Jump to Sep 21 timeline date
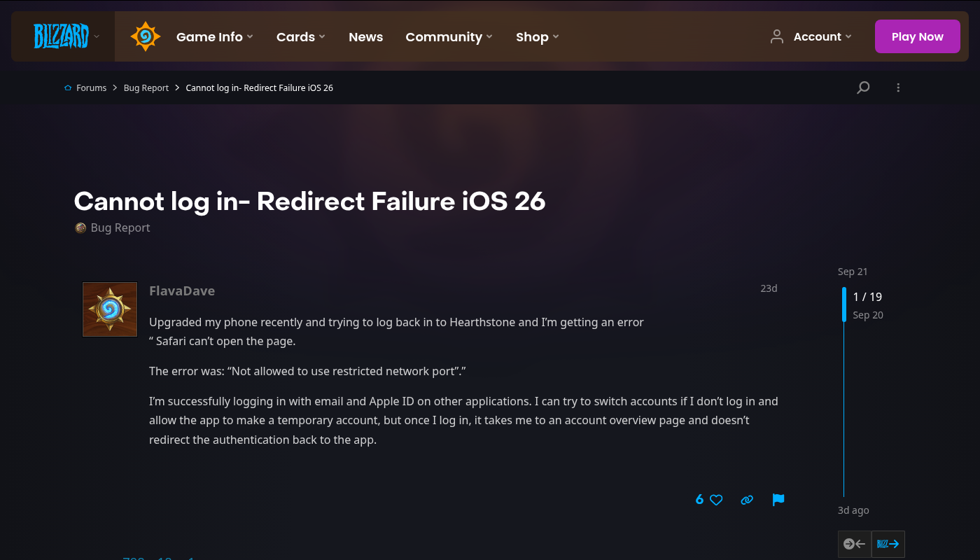The image size is (980, 560). 853,272
